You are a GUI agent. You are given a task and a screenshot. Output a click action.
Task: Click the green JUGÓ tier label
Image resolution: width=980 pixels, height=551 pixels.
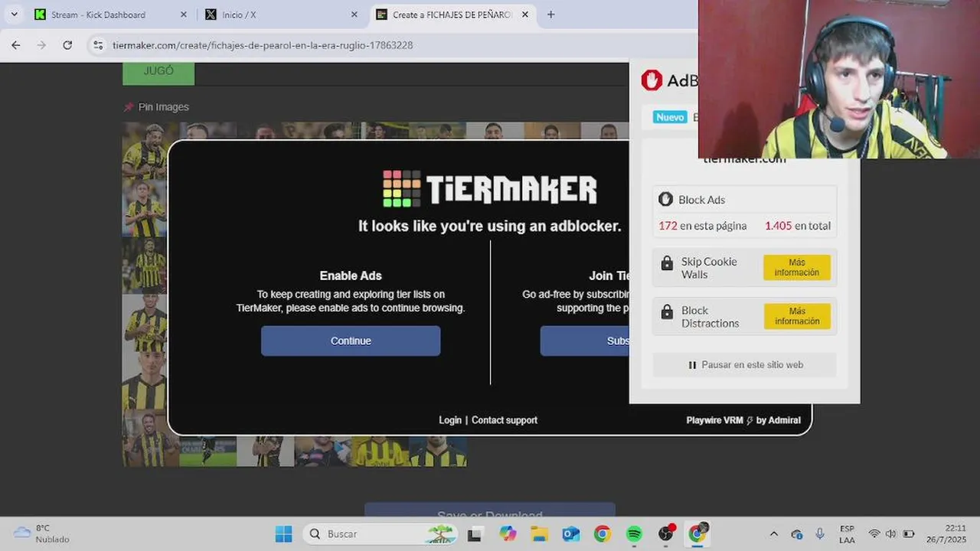coord(158,71)
